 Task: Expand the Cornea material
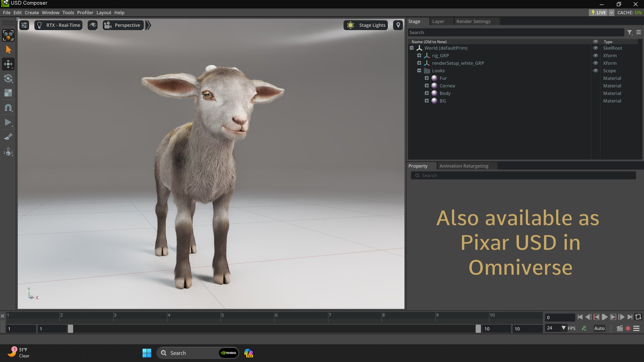pos(427,86)
